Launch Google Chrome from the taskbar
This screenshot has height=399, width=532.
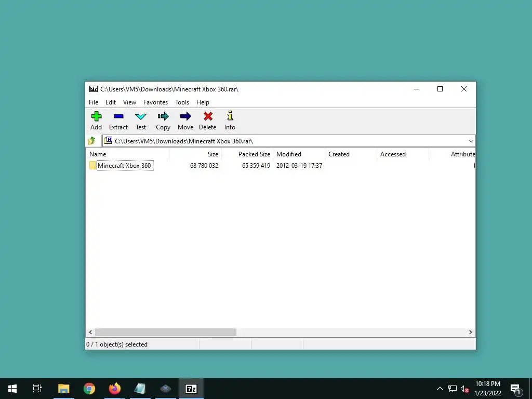click(89, 389)
